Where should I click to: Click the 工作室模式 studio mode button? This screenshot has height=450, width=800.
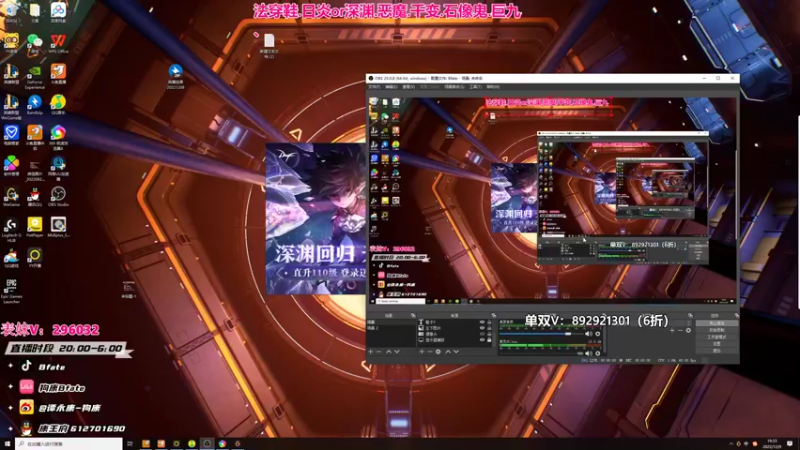(x=717, y=337)
